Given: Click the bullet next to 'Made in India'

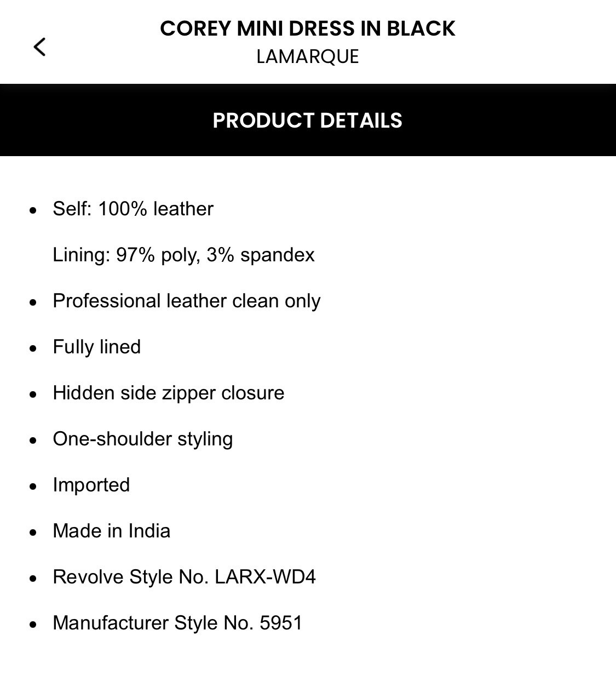Looking at the screenshot, I should (x=33, y=532).
